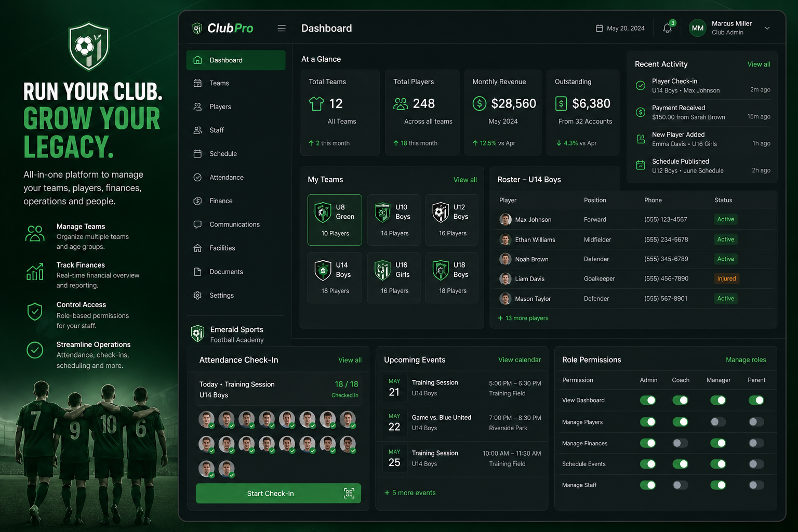The image size is (798, 532).
Task: Click the Track Finances chart icon
Action: 35,272
